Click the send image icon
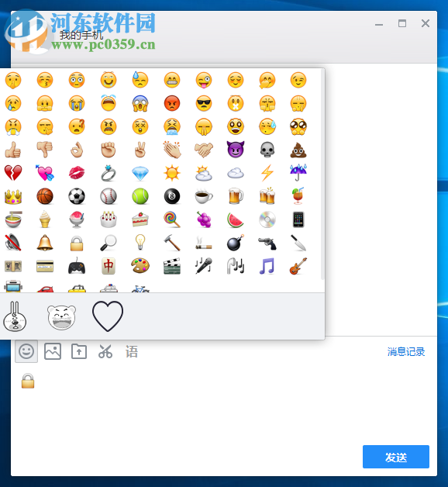448x487 pixels. [x=53, y=351]
